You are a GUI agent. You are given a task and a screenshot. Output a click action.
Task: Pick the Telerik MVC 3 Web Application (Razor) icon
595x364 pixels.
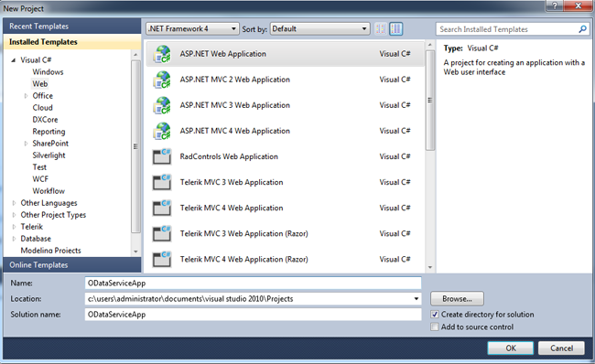pyautogui.click(x=162, y=233)
